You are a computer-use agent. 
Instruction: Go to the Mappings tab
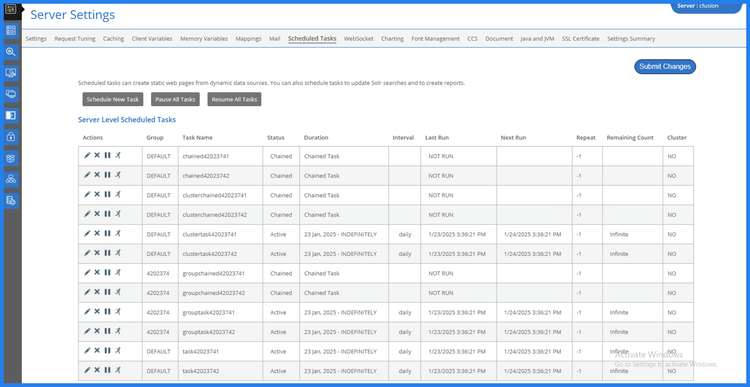(x=248, y=39)
